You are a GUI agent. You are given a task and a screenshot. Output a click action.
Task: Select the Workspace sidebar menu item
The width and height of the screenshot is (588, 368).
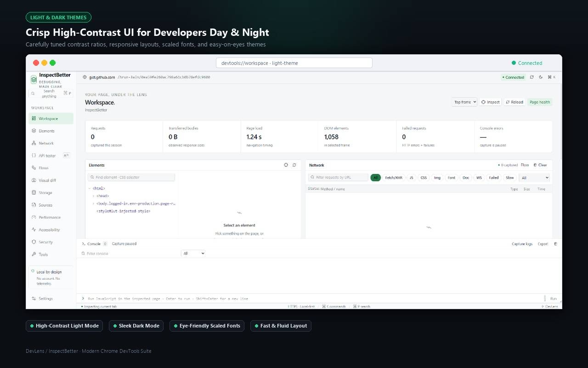[51, 118]
